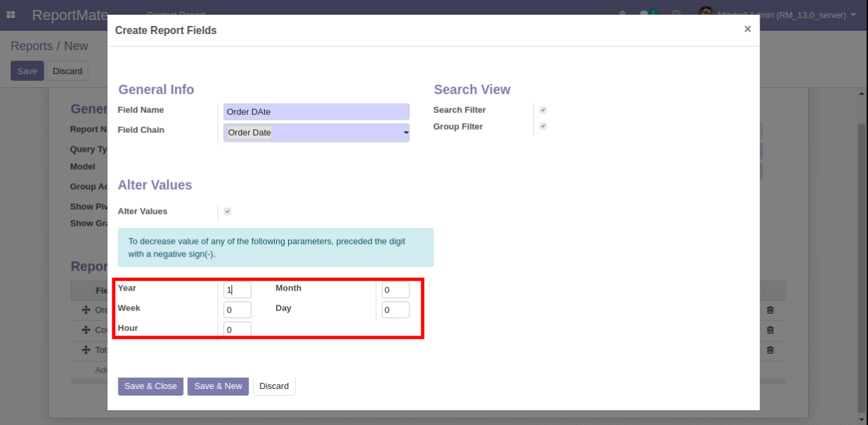Click the Month value input field
Viewport: 868px width, 425px height.
click(395, 290)
